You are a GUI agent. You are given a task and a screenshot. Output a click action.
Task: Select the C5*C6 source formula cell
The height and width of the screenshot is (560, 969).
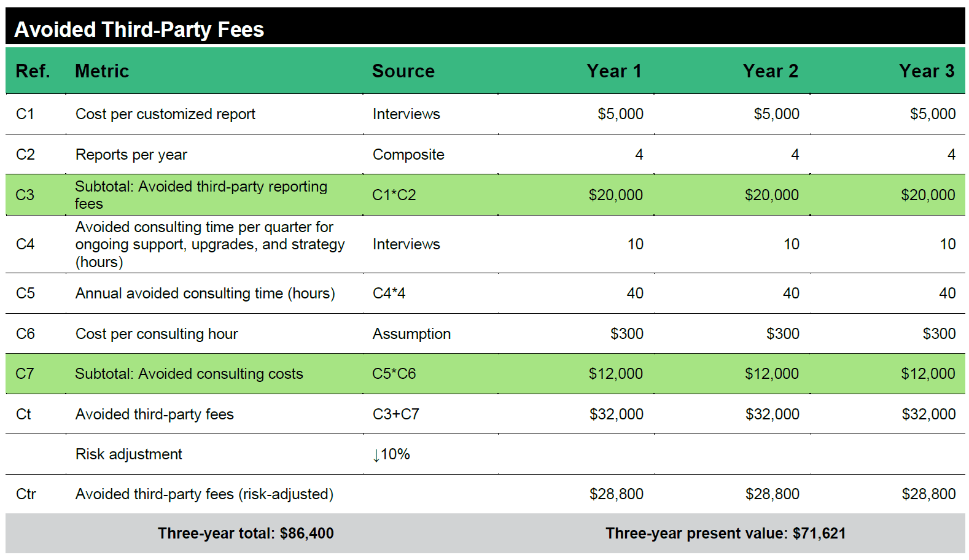click(x=394, y=374)
